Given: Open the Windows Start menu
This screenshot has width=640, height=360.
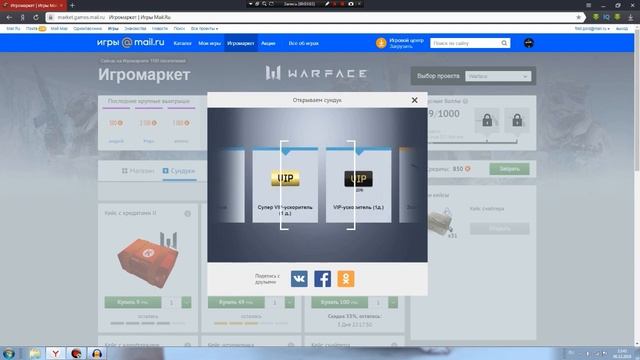Looking at the screenshot, I should 9,353.
